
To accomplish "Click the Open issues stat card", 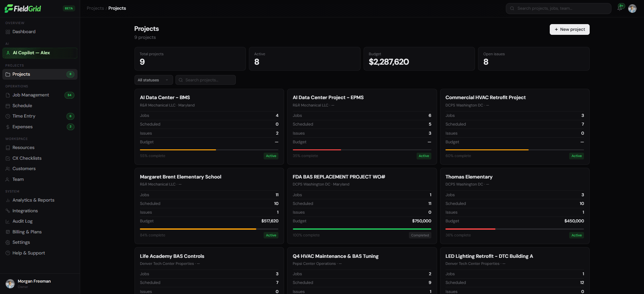I will (534, 59).
